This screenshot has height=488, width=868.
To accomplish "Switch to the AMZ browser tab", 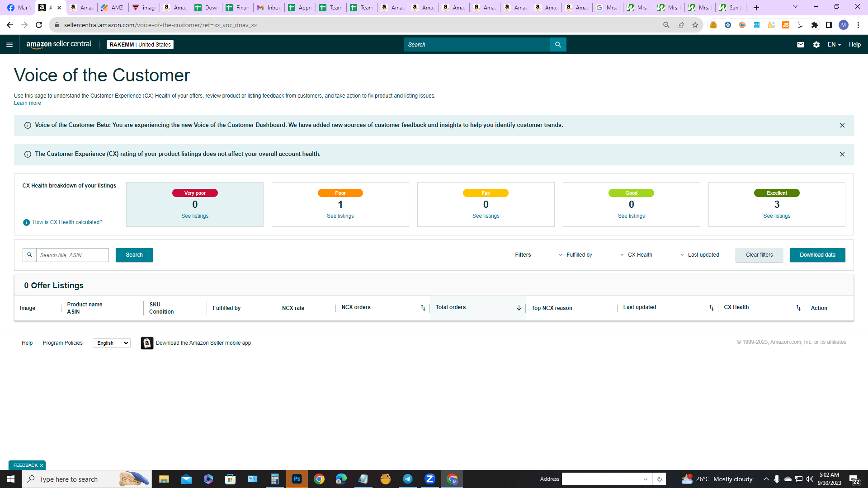I will (x=113, y=8).
